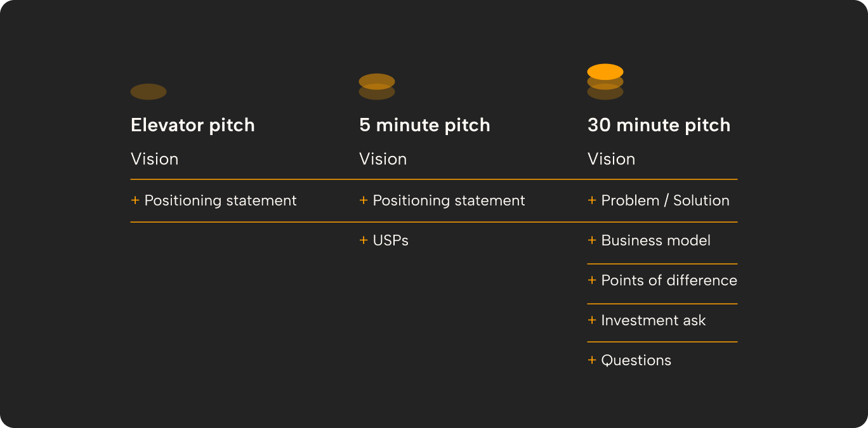Click the Investment ask text

tap(653, 320)
